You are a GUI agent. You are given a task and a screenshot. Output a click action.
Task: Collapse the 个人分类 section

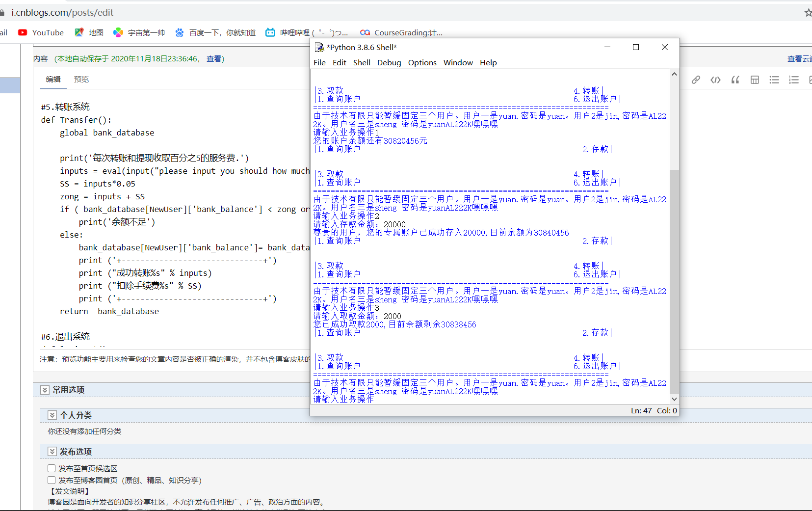tap(52, 415)
